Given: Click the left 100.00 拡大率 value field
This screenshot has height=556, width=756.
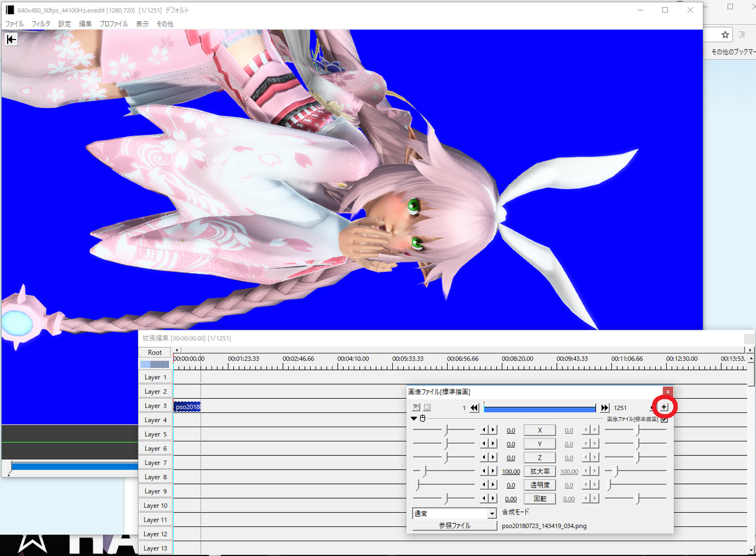Looking at the screenshot, I should (511, 472).
